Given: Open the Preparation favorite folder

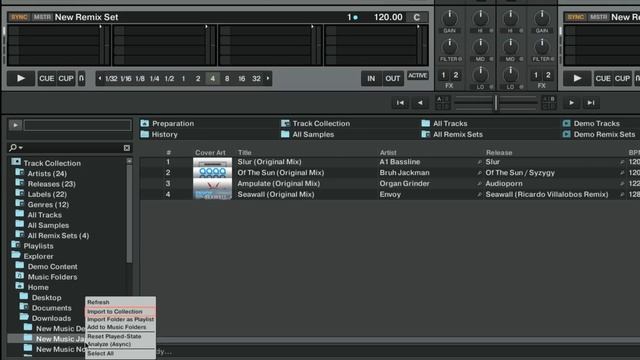Looking at the screenshot, I should click(x=167, y=123).
